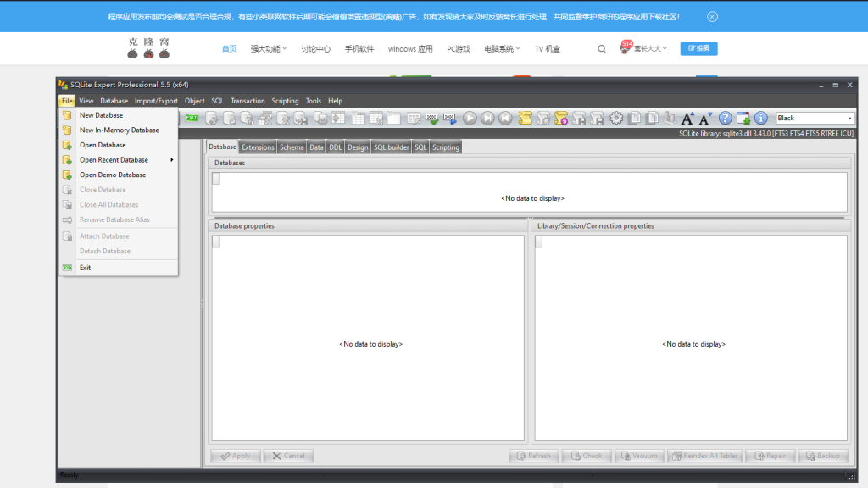Click the yellow scroll with pink arrow icon
The width and height of the screenshot is (868, 488).
561,118
